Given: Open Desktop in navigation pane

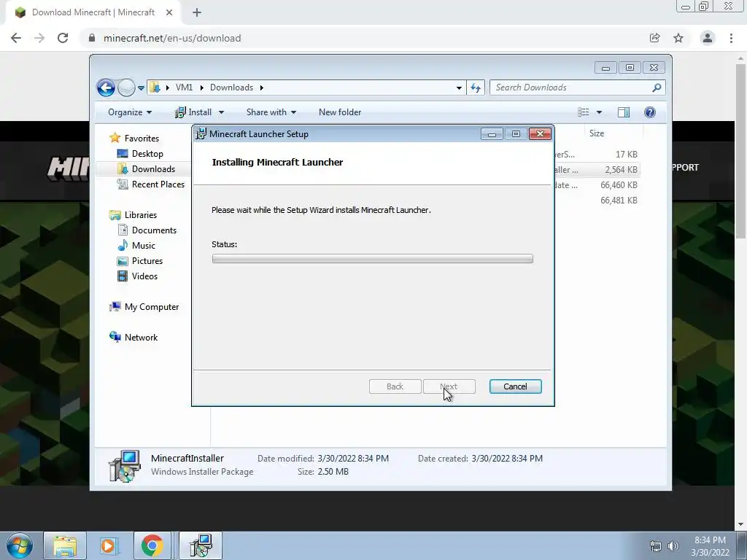Looking at the screenshot, I should tap(147, 154).
